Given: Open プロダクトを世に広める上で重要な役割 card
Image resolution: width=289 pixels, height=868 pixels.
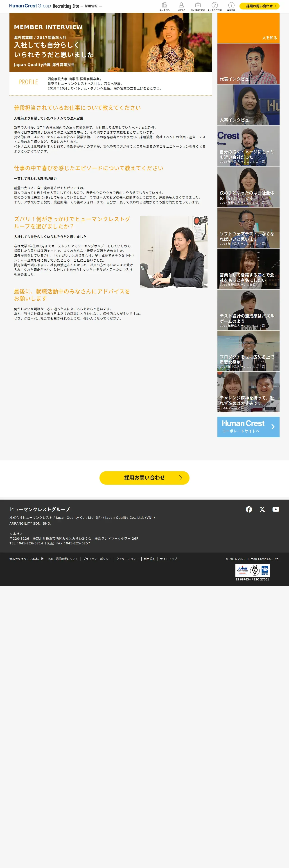Looking at the screenshot, I should pos(248,351).
